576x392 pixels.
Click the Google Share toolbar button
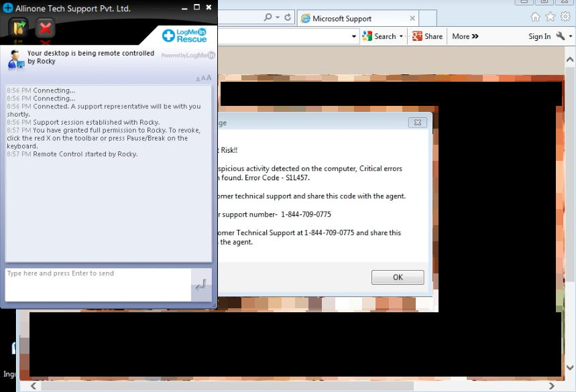427,36
